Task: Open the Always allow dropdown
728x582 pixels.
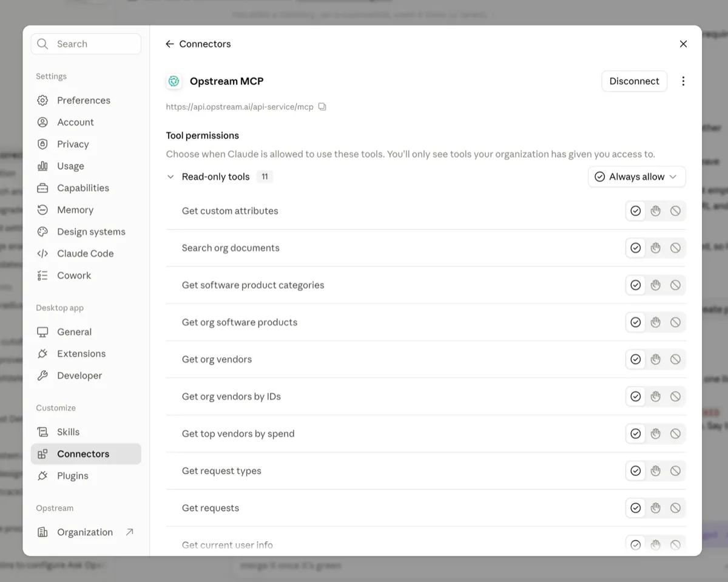Action: 636,177
